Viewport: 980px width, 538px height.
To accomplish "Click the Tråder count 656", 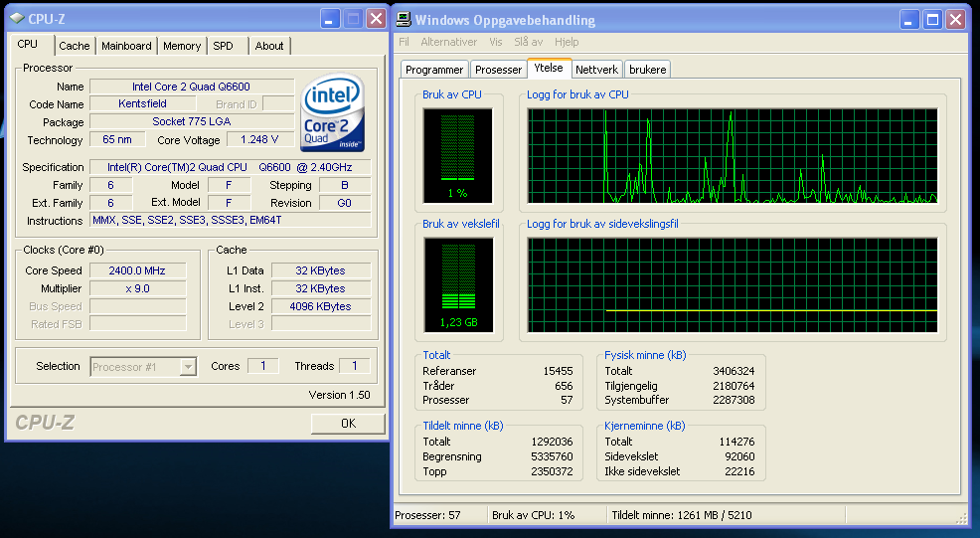I will 564,386.
